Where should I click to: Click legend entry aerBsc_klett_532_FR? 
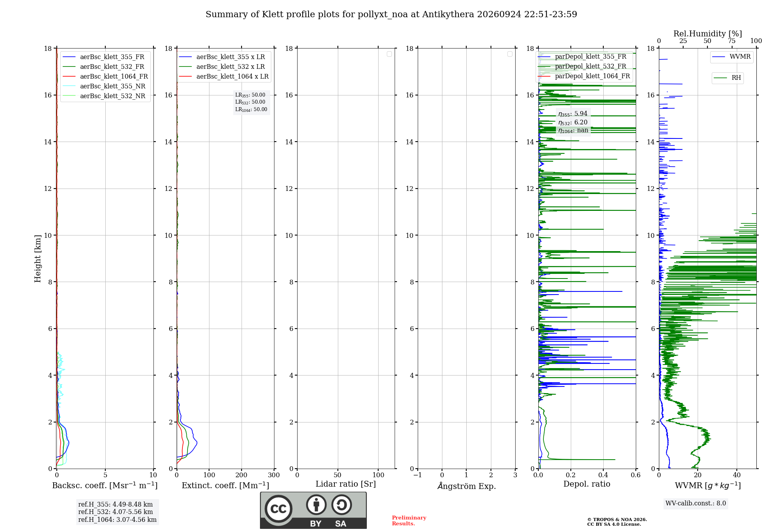click(x=105, y=66)
